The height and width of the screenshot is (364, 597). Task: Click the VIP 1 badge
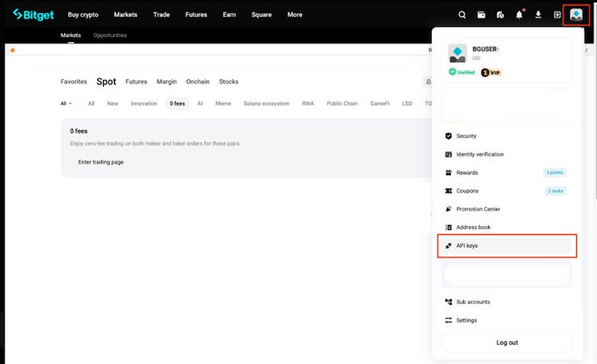491,72
